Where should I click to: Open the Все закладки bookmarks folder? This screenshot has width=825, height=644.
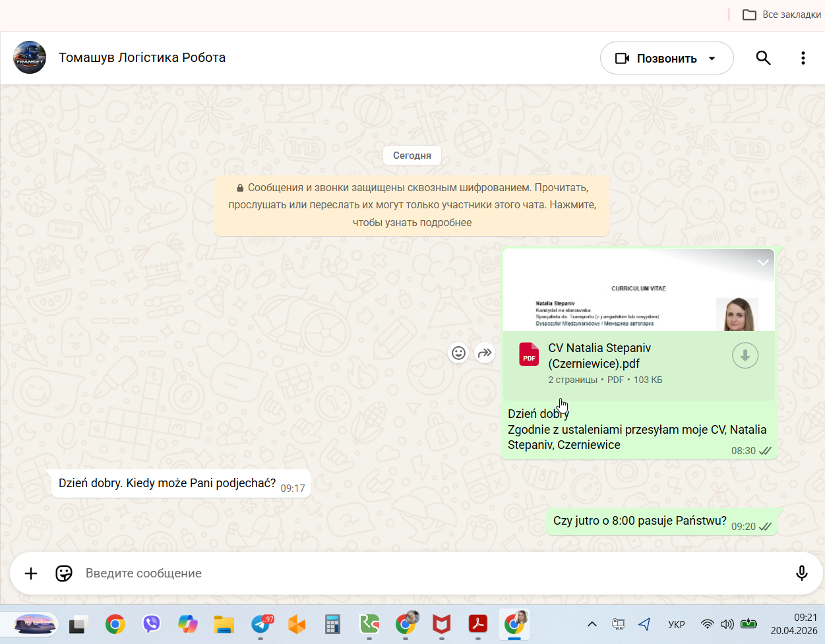781,15
